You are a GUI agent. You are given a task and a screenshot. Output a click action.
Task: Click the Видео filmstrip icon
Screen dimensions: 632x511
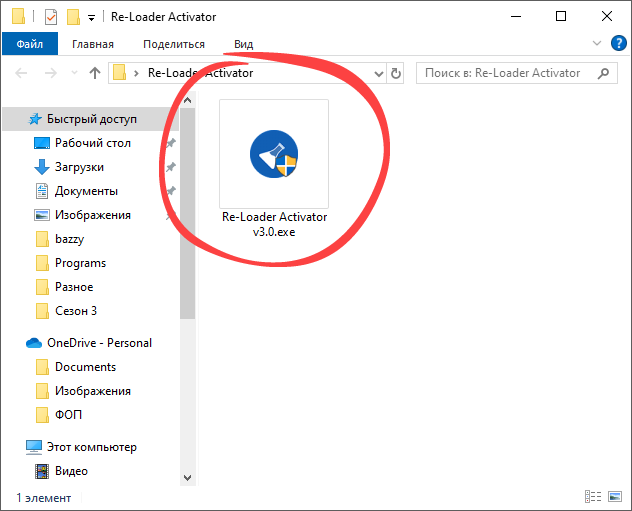(42, 471)
